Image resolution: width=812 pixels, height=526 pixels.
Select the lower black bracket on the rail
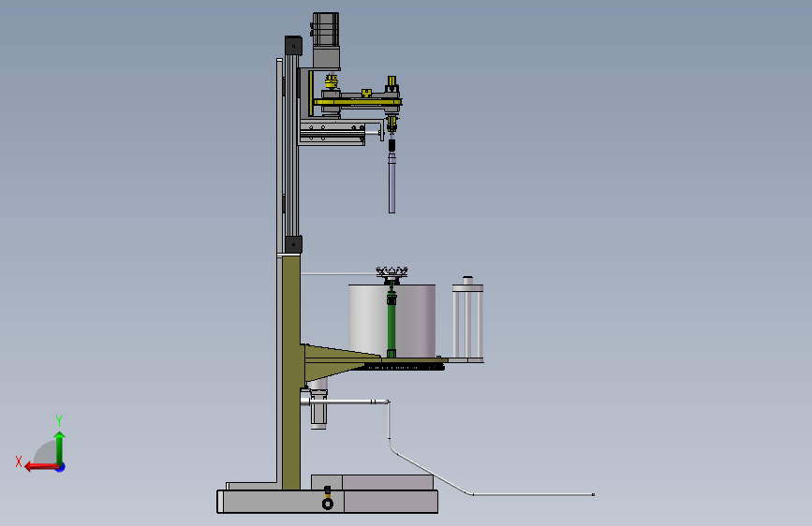click(293, 244)
